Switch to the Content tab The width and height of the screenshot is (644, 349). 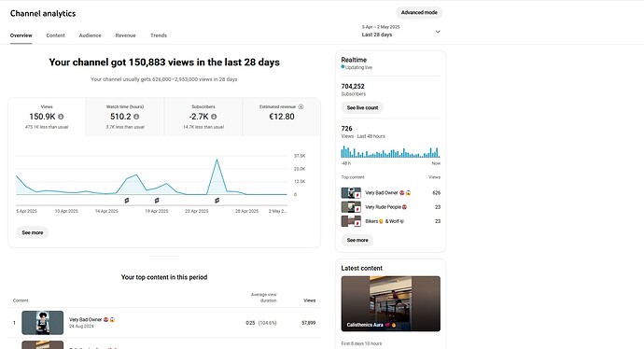click(x=55, y=35)
